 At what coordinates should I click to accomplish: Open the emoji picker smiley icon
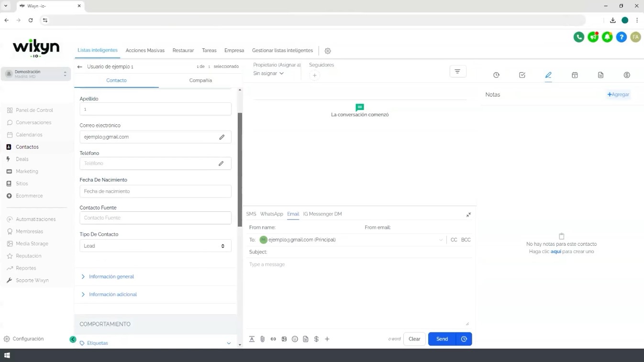[295, 339]
